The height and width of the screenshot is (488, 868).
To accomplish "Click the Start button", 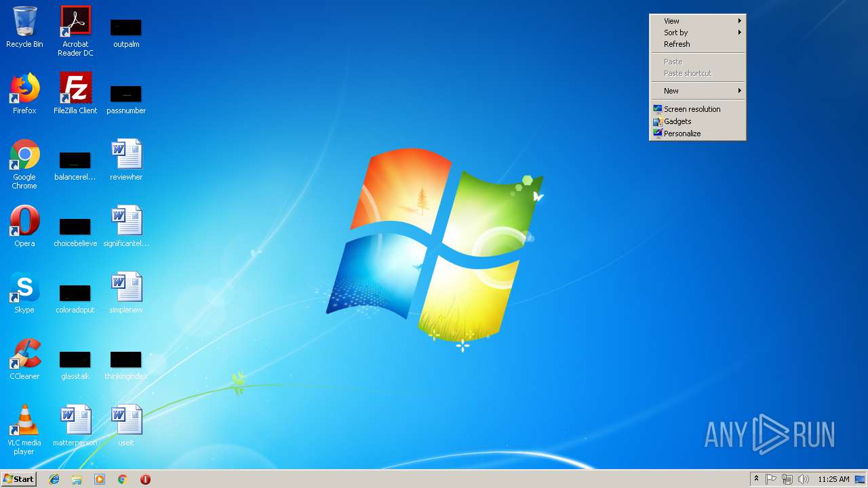I will [x=19, y=479].
